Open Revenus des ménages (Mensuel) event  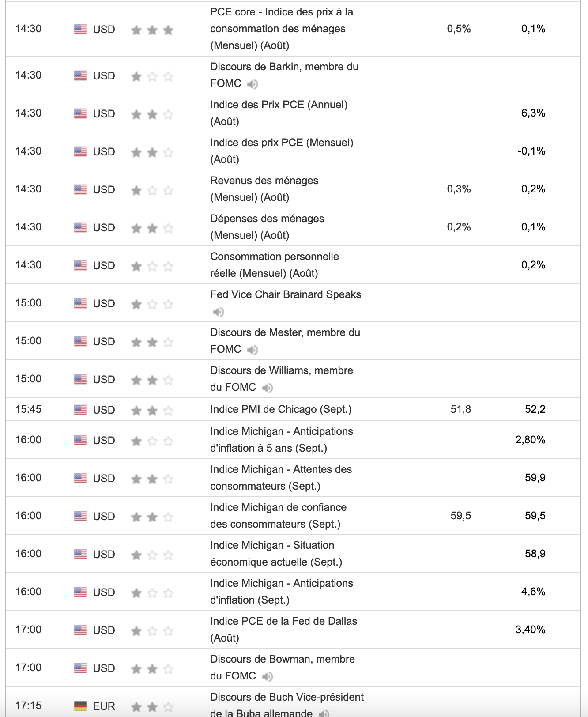264,189
